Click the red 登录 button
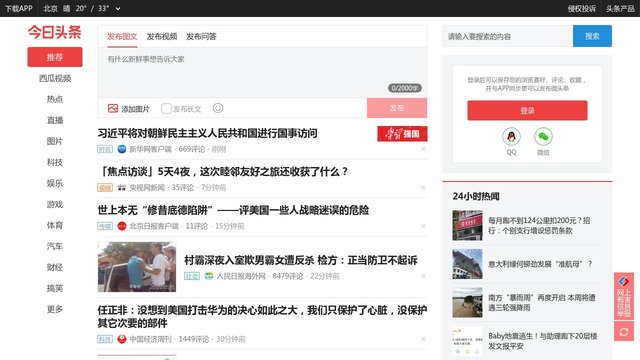640x360 pixels. pyautogui.click(x=527, y=110)
